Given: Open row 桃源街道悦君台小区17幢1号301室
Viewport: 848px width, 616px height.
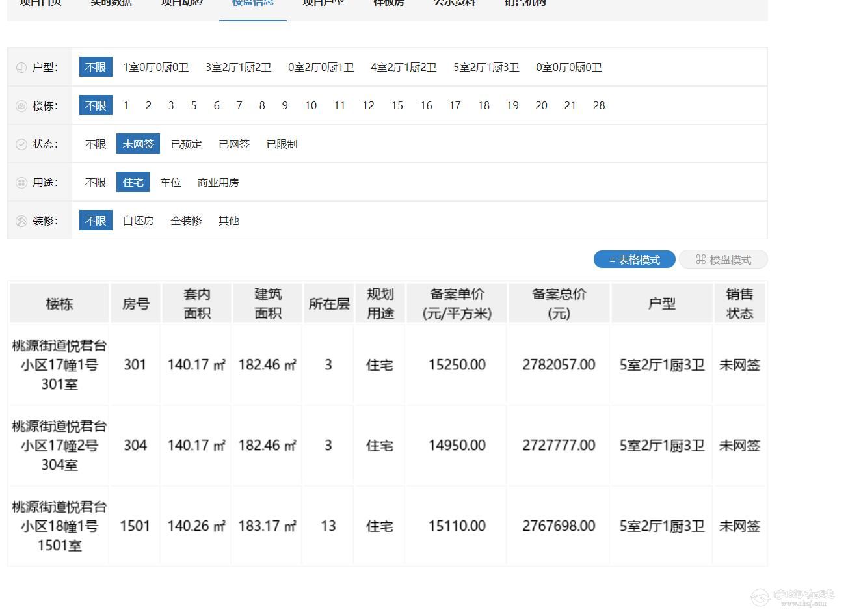Looking at the screenshot, I should coord(388,365).
